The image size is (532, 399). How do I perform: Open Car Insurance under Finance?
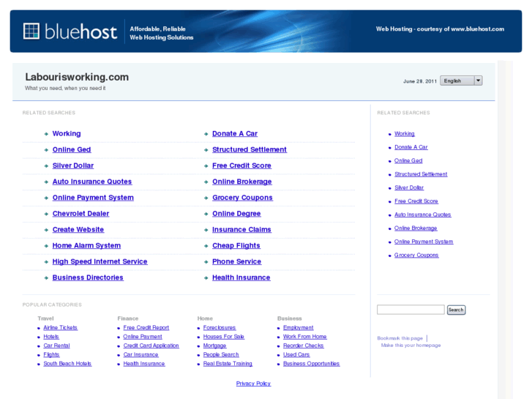click(x=141, y=354)
